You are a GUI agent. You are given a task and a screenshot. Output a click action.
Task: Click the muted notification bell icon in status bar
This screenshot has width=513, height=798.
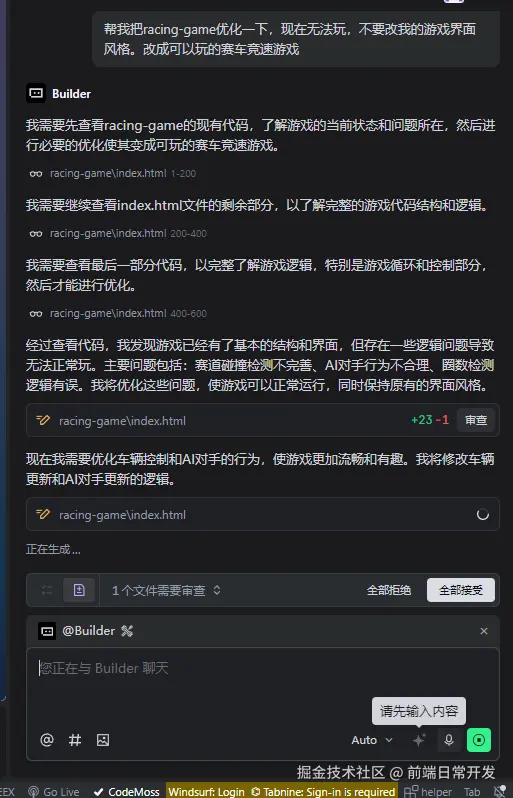(502, 791)
